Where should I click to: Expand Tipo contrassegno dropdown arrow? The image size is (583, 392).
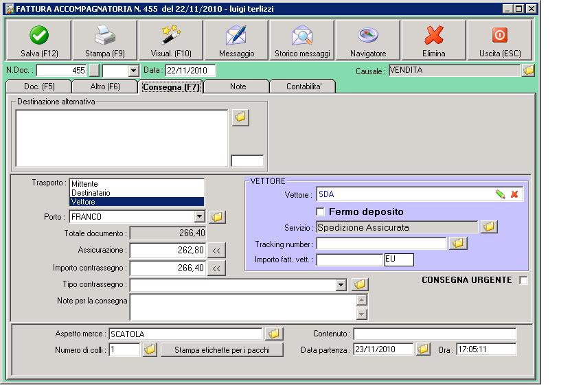341,285
